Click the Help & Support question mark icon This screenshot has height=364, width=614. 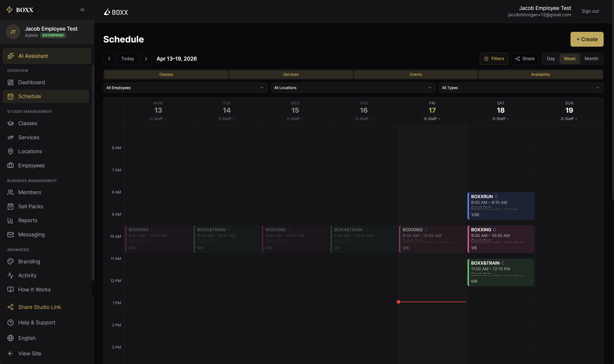(10, 323)
